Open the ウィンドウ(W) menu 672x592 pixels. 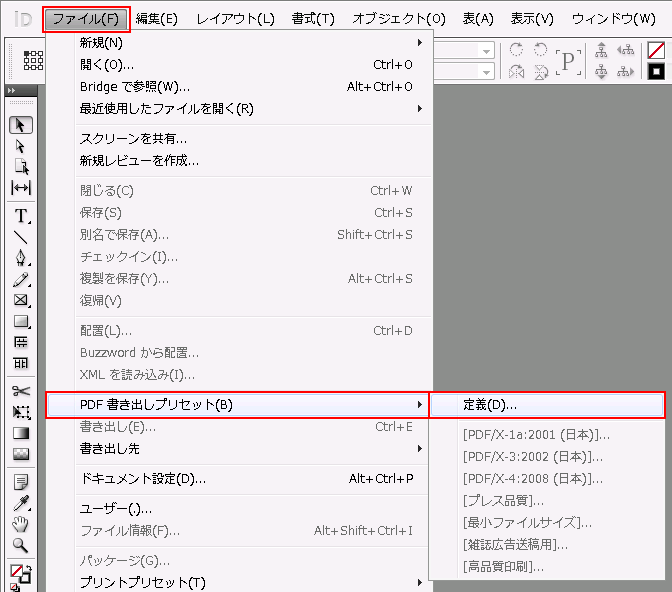(614, 19)
